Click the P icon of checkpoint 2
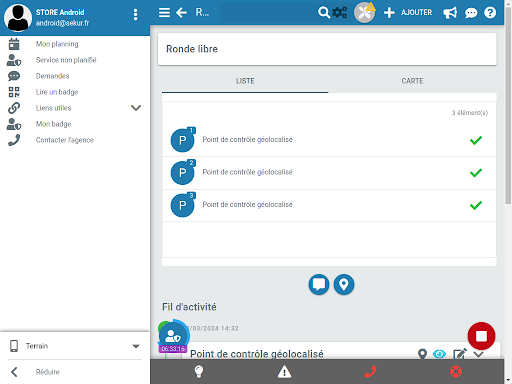This screenshot has width=512, height=384. (183, 173)
